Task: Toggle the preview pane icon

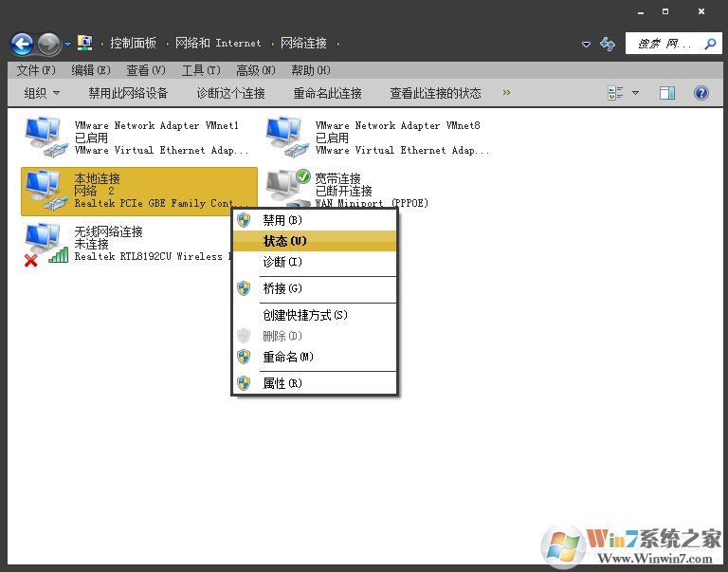Action: (667, 93)
